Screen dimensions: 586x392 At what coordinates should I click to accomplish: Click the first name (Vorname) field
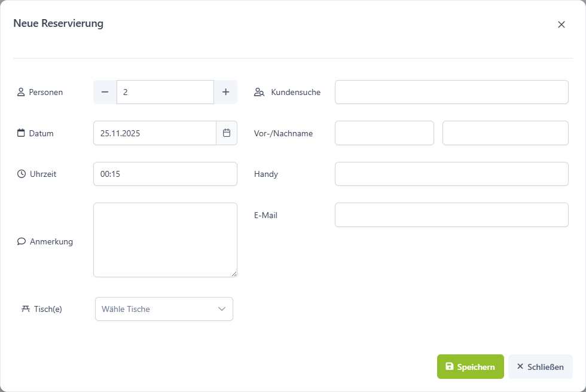[384, 133]
